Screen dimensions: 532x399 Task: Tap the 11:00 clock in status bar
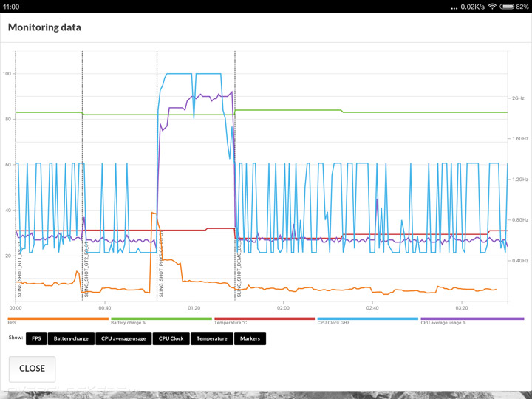11,7
